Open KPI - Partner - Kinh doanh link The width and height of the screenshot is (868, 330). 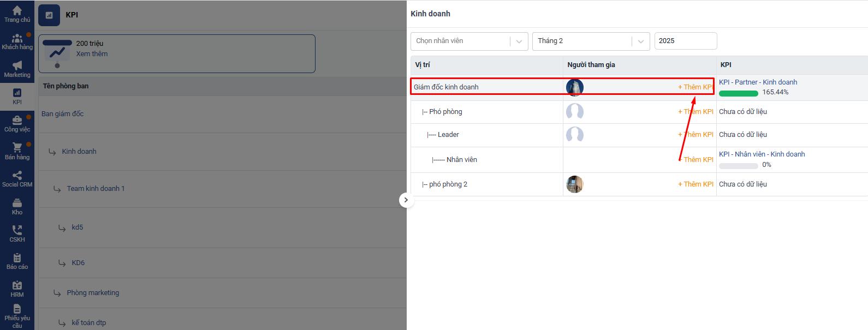click(758, 82)
